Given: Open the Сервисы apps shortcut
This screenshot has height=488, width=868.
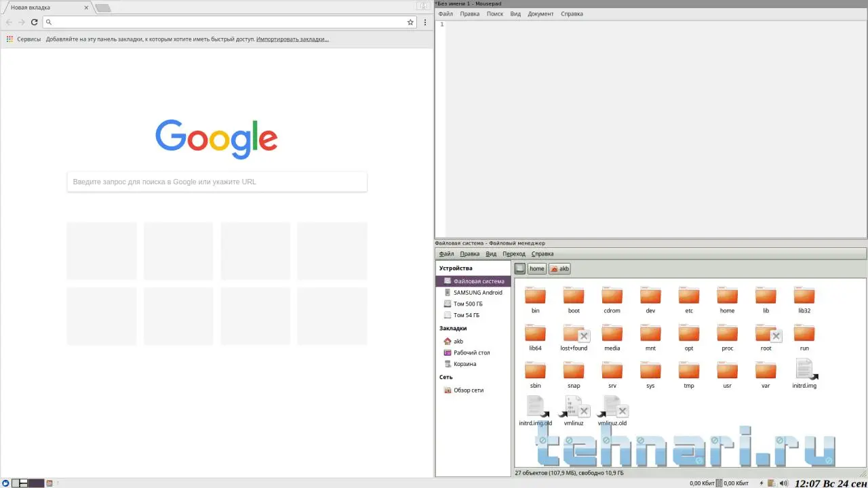Looking at the screenshot, I should click(x=24, y=39).
